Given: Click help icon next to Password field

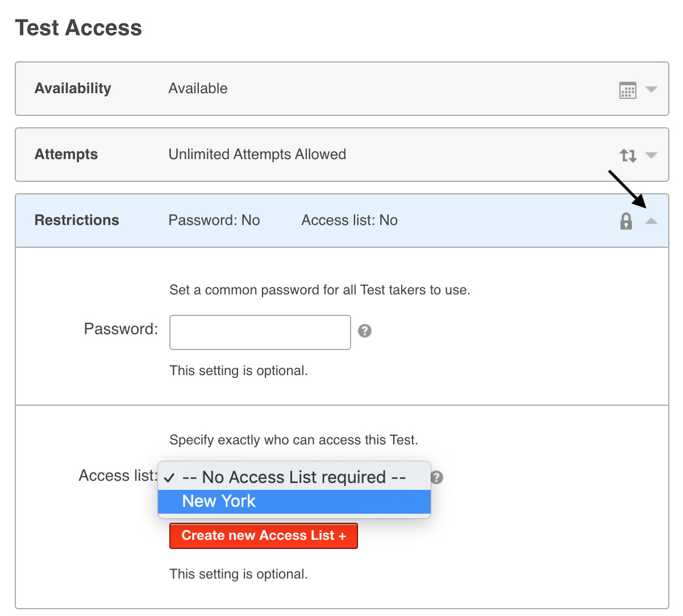Looking at the screenshot, I should point(365,331).
